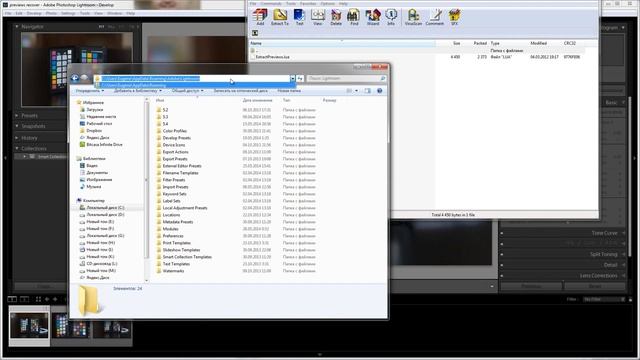The height and width of the screenshot is (360, 640).
Task: Toggle the Tone Curve panel switch in Lightroom
Action: pos(502,233)
